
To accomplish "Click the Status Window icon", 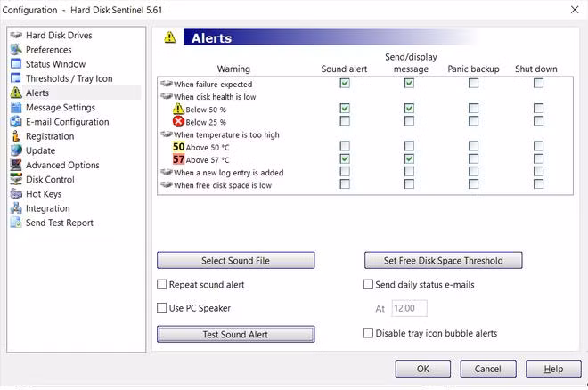I will click(16, 64).
